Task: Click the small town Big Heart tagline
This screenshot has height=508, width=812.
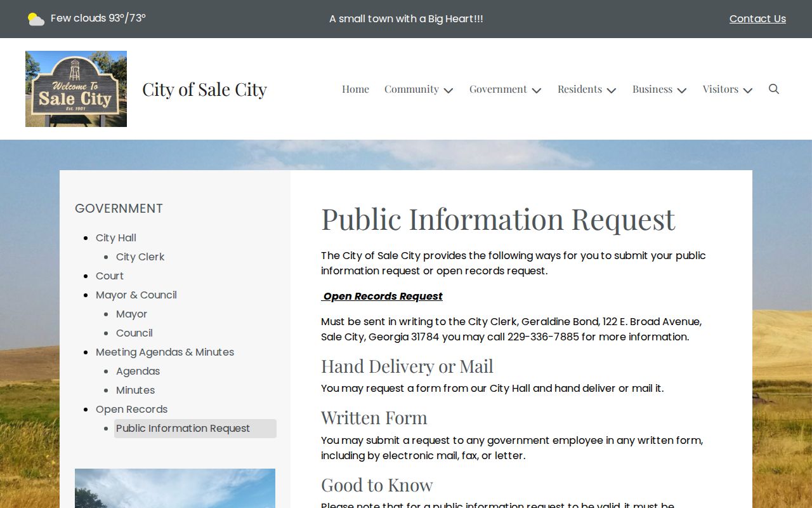Action: click(406, 19)
